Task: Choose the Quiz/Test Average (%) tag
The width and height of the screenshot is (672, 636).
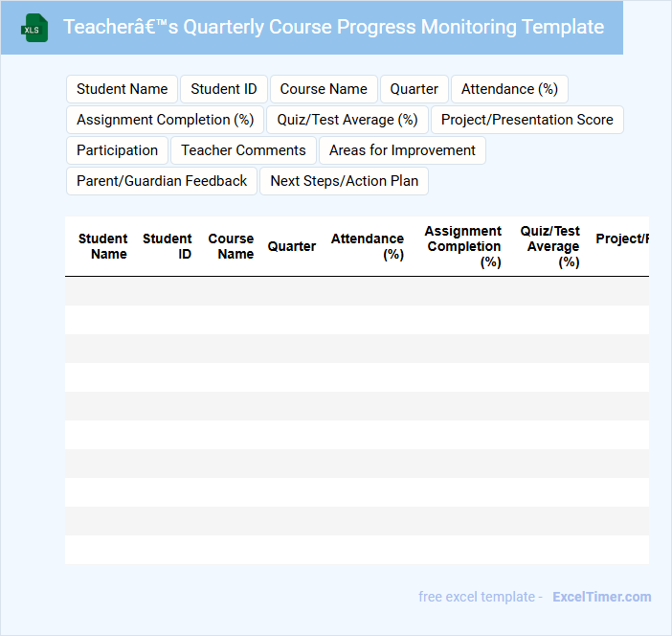Action: [347, 120]
